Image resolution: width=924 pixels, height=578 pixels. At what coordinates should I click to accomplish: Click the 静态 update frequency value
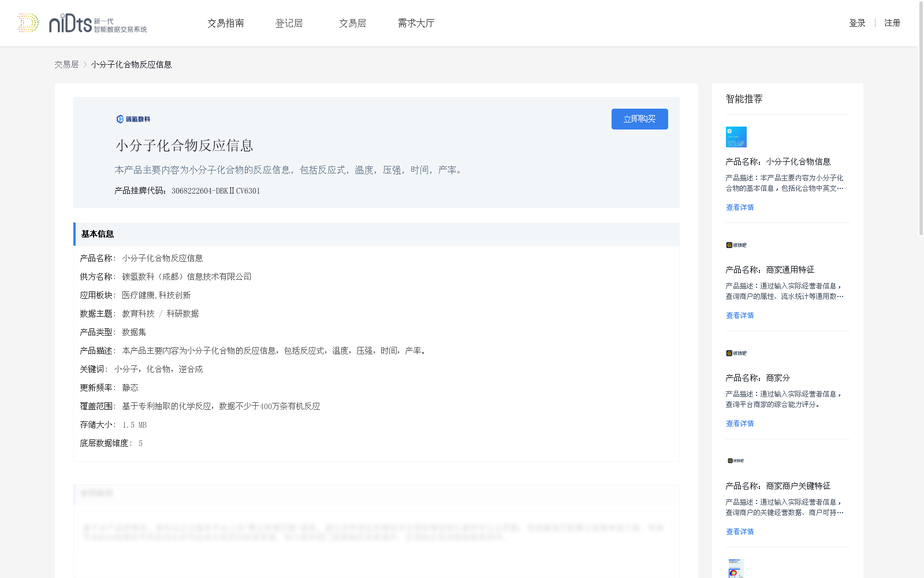(x=130, y=388)
